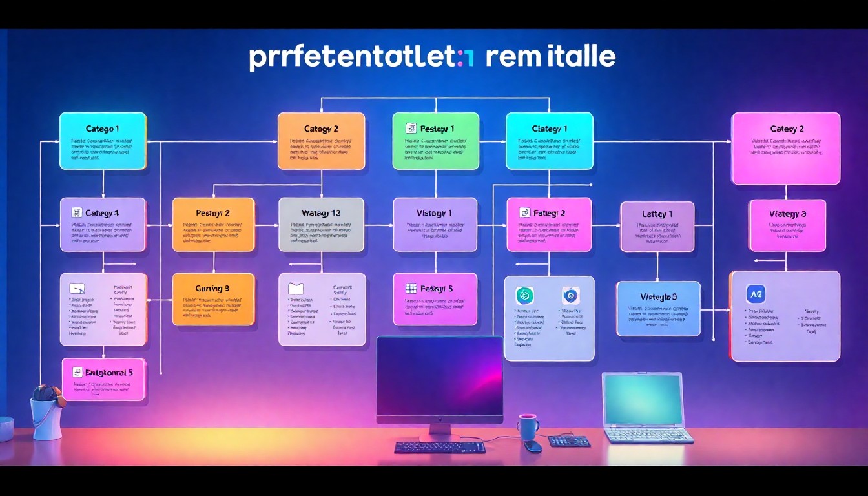Open the orange Ganing 3 card
Viewport: 868px width, 496px height.
(213, 299)
